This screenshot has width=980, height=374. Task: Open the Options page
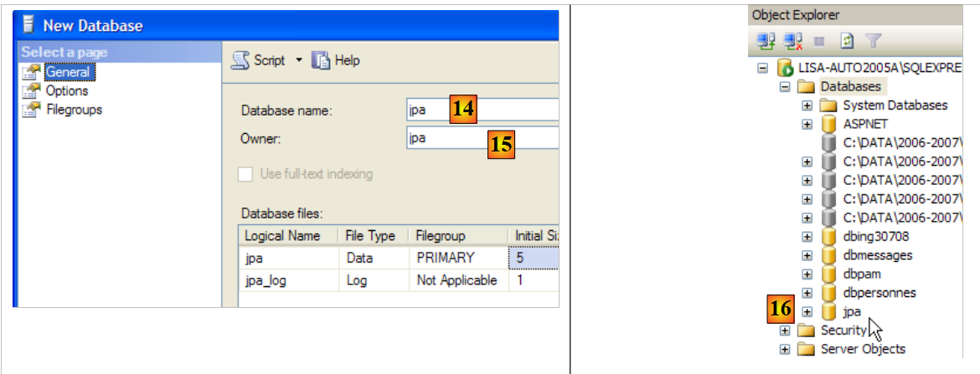point(66,91)
